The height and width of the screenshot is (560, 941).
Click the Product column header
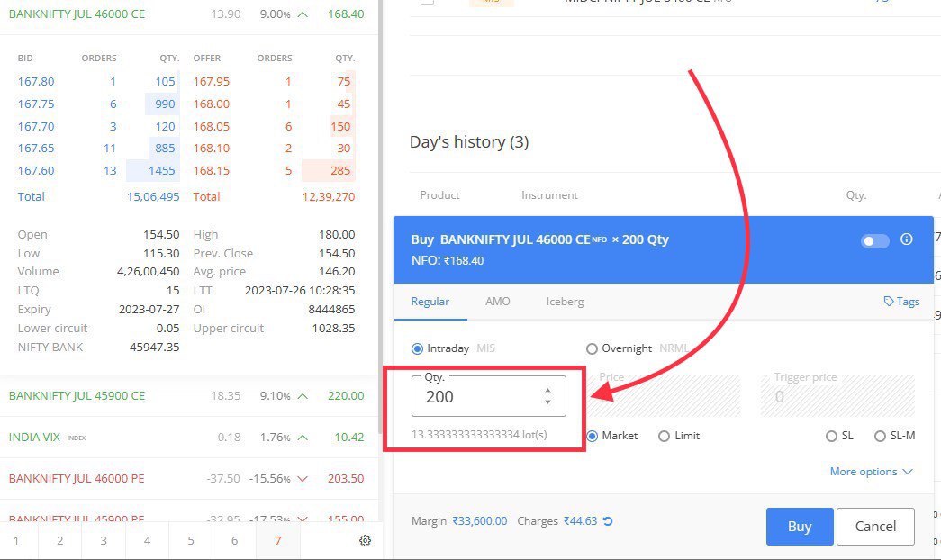click(440, 195)
